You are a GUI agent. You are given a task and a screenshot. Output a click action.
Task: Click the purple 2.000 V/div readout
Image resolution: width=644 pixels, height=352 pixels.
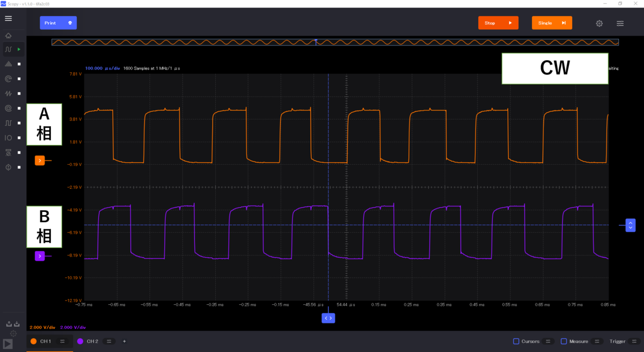pos(72,327)
